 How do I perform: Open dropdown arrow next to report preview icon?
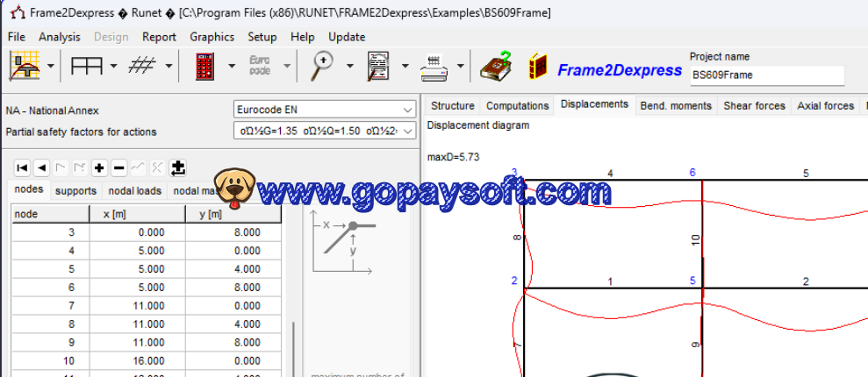(405, 66)
